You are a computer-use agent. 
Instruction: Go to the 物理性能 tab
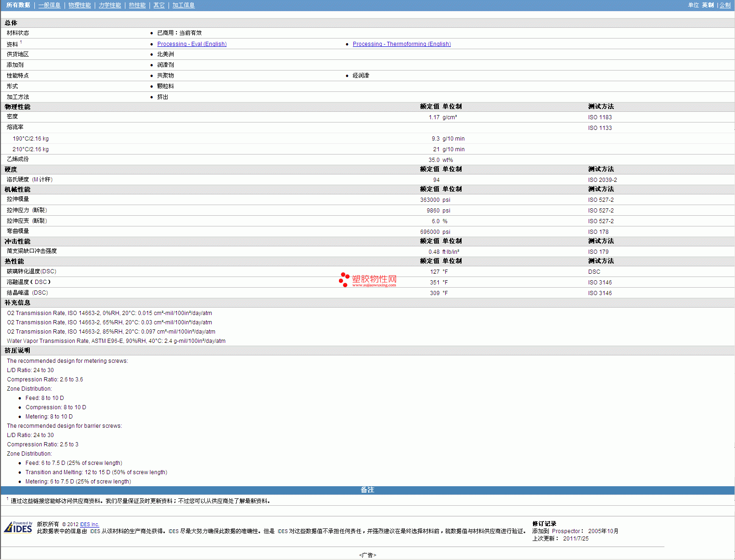point(79,5)
